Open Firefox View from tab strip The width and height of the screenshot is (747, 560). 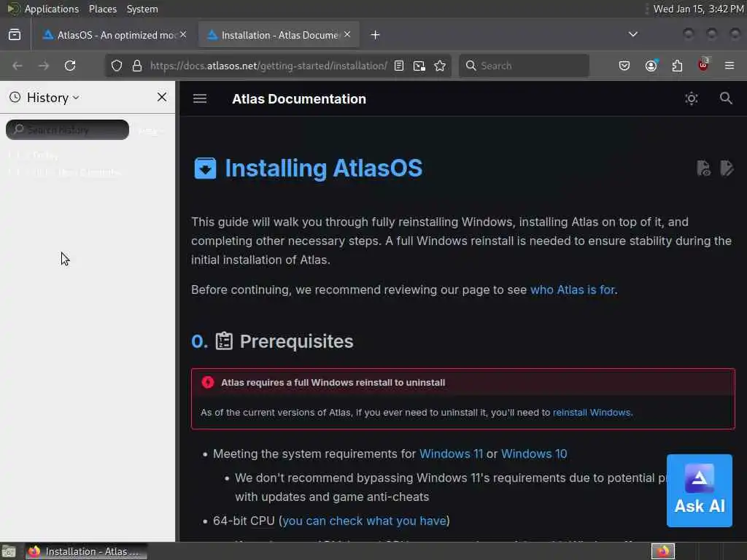15,35
